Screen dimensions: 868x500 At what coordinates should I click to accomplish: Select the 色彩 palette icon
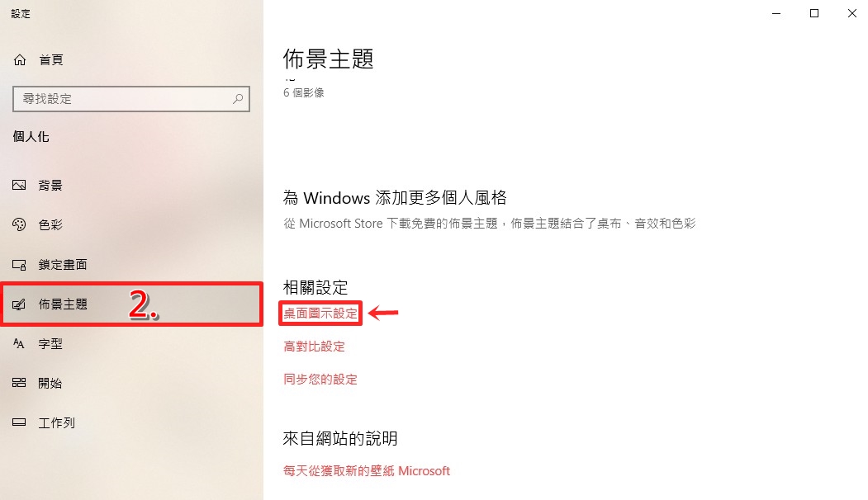19,224
